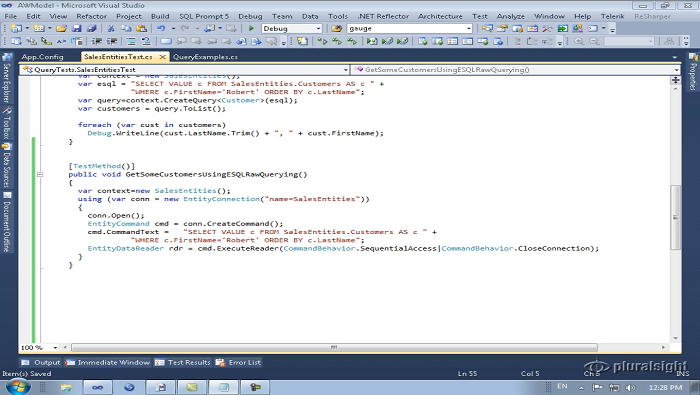Open Solution Explorer from the toolbar icon
The width and height of the screenshot is (700, 395).
coord(487,28)
